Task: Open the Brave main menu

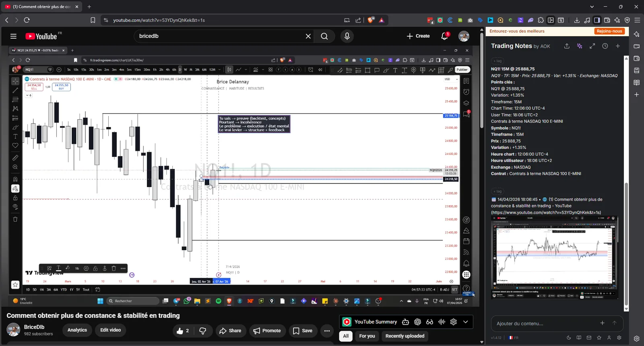Action: [637, 20]
